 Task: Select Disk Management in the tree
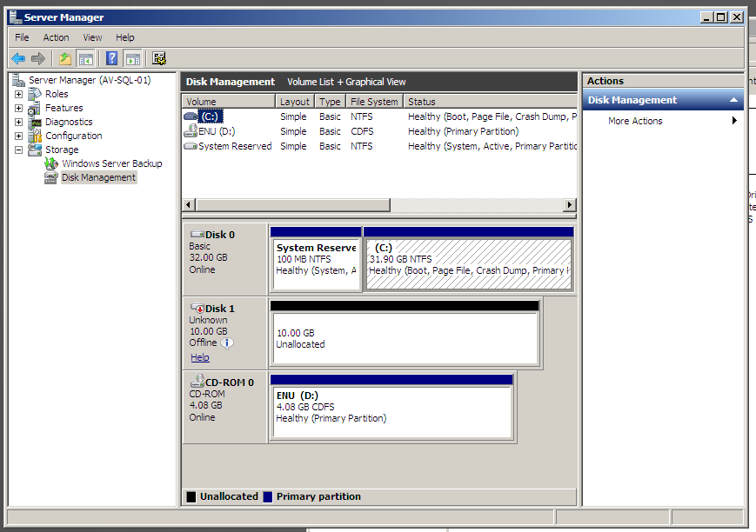[x=99, y=178]
